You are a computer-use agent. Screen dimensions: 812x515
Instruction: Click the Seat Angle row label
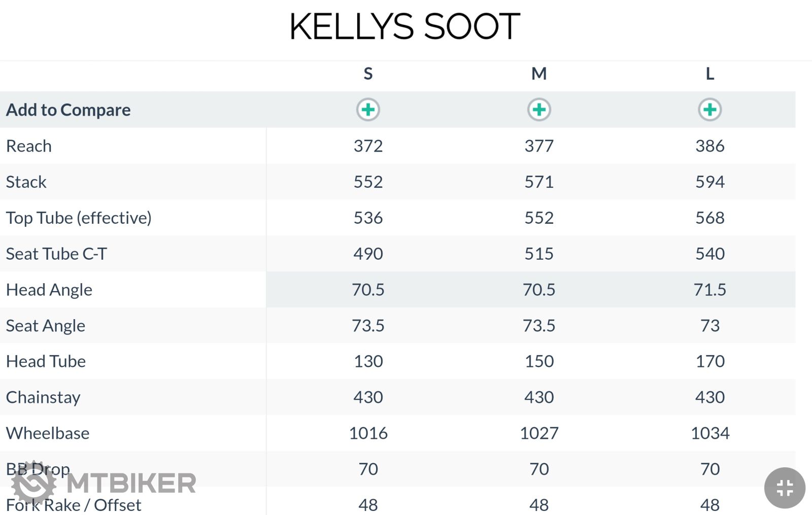[46, 326]
